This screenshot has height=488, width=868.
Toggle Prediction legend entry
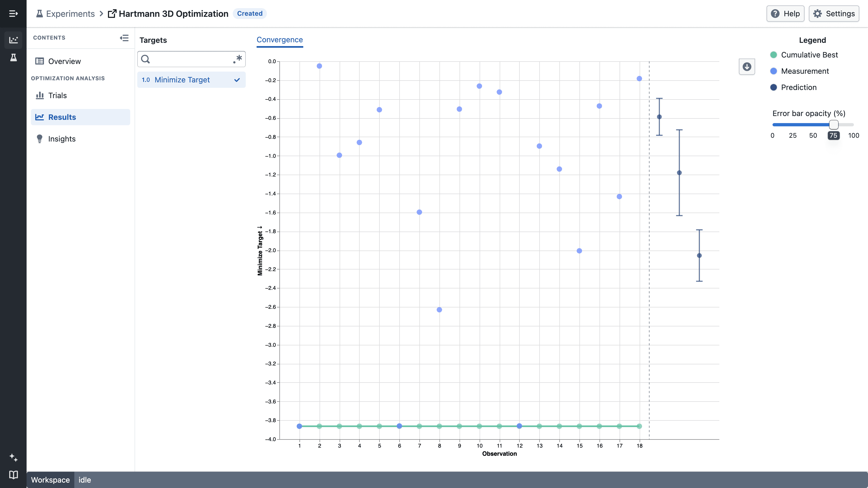coord(793,87)
